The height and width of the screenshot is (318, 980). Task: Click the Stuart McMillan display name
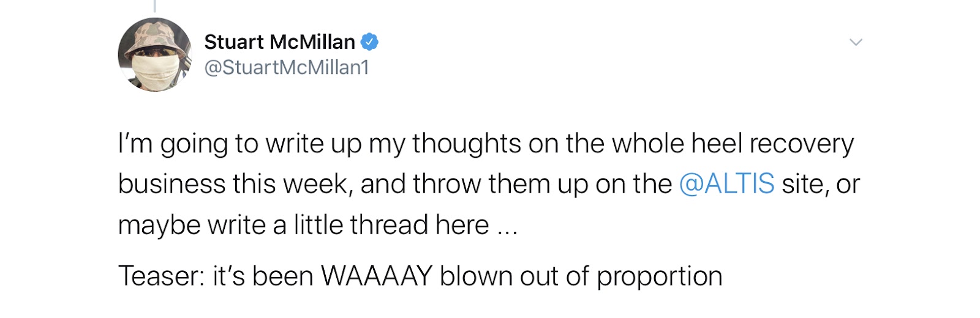[279, 42]
